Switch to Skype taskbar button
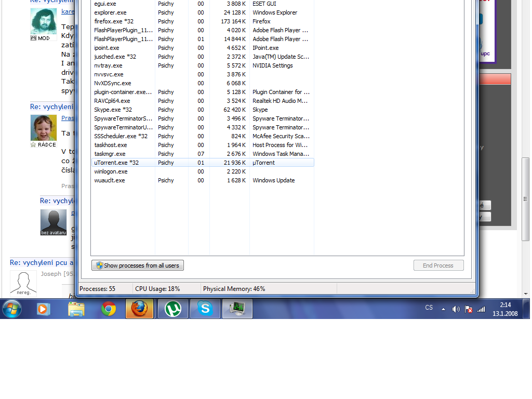The image size is (532, 399). tap(205, 309)
